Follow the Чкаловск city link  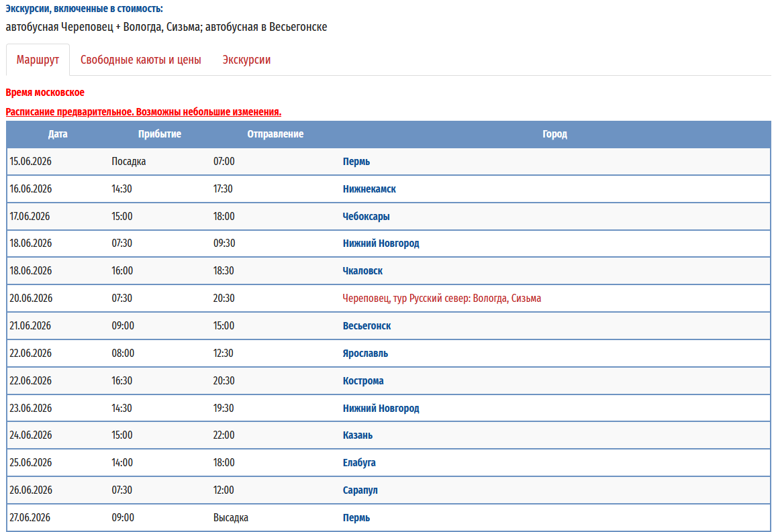click(362, 271)
